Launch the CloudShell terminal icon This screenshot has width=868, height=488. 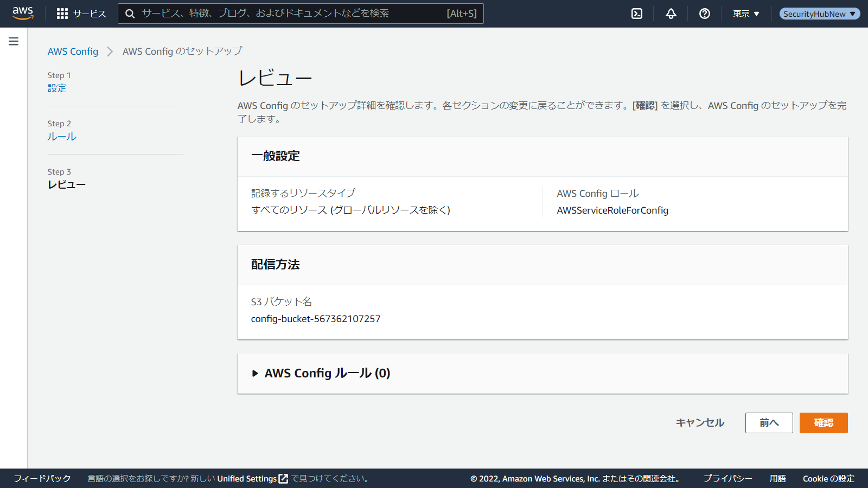tap(637, 14)
